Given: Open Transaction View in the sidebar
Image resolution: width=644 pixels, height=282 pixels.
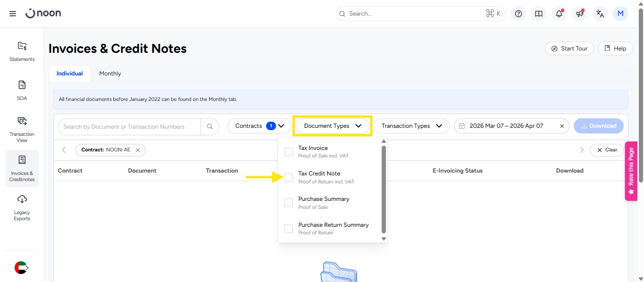Looking at the screenshot, I should 22,129.
